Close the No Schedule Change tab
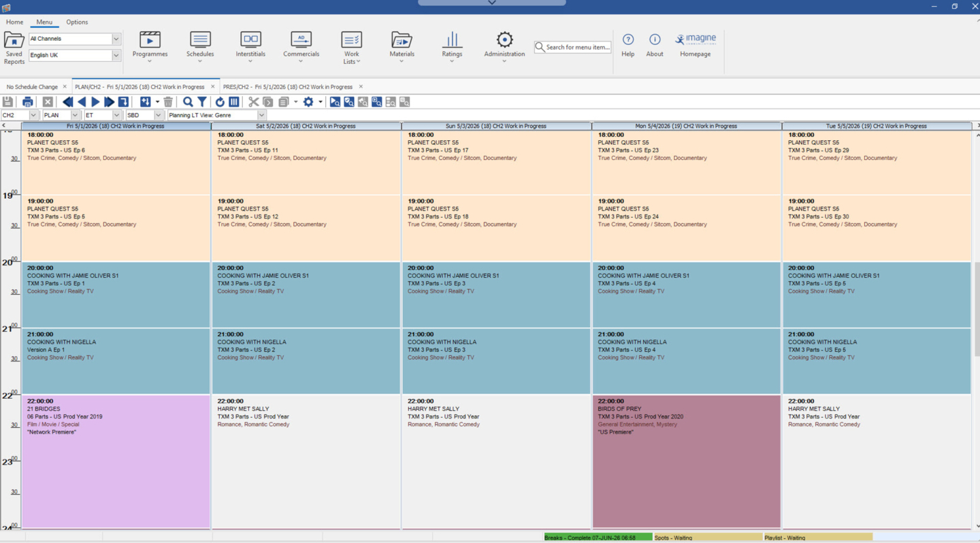Viewport: 980px width, 543px height. pos(65,86)
